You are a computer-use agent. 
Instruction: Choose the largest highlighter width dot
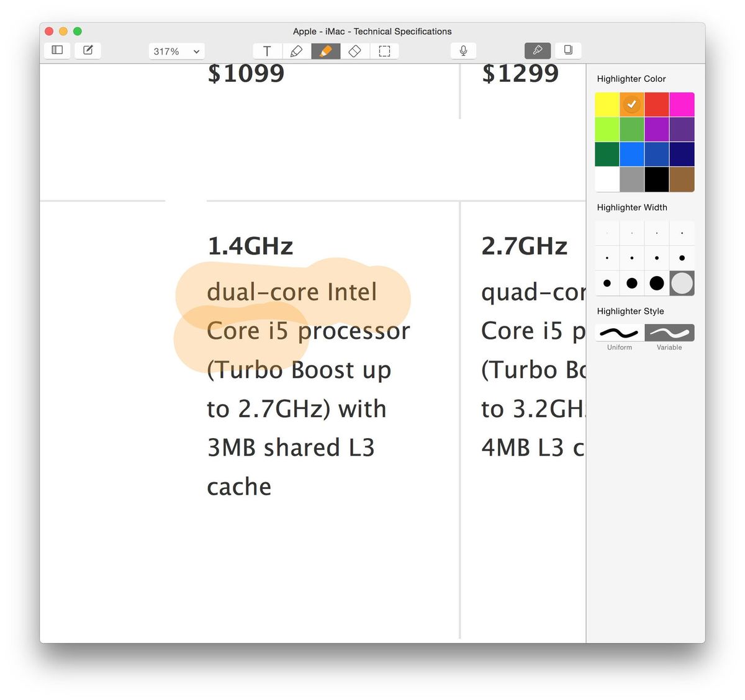[x=682, y=283]
